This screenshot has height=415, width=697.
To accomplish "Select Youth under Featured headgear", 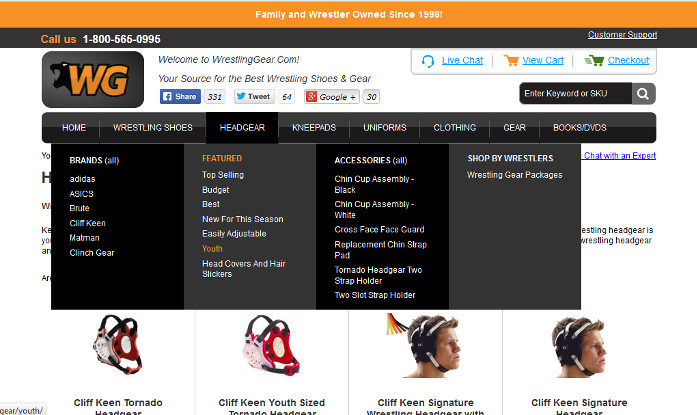I will coord(213,248).
